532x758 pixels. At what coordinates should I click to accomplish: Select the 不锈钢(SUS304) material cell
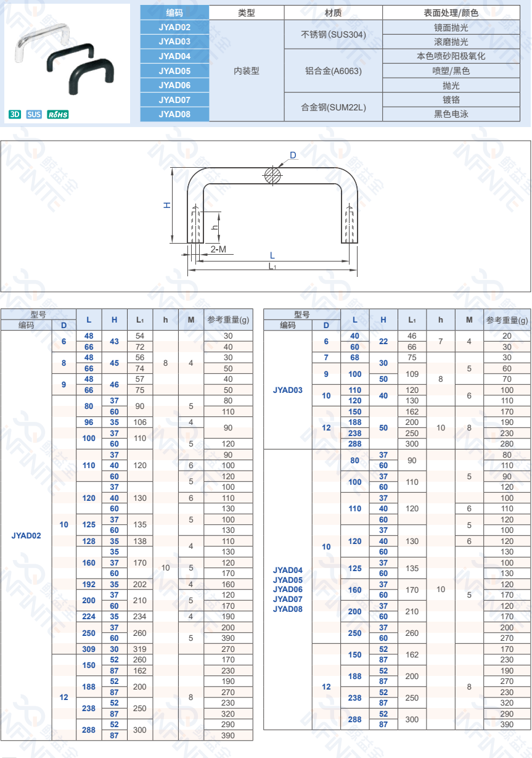333,35
